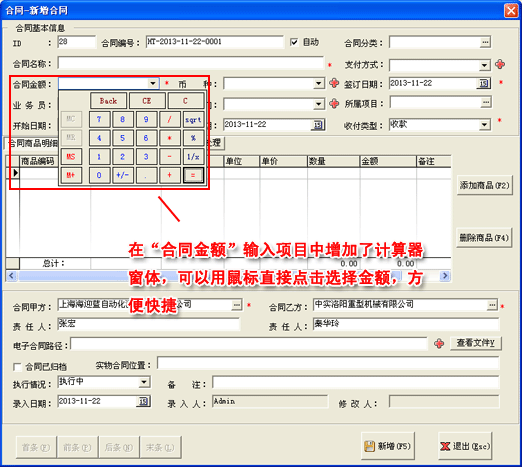Click ellipsis browse button for 所属项目
The height and width of the screenshot is (467, 522).
click(486, 102)
